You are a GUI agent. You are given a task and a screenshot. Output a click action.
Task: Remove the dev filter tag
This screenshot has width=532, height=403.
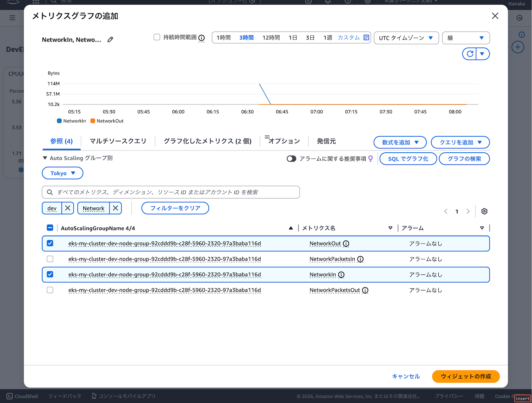pos(68,208)
